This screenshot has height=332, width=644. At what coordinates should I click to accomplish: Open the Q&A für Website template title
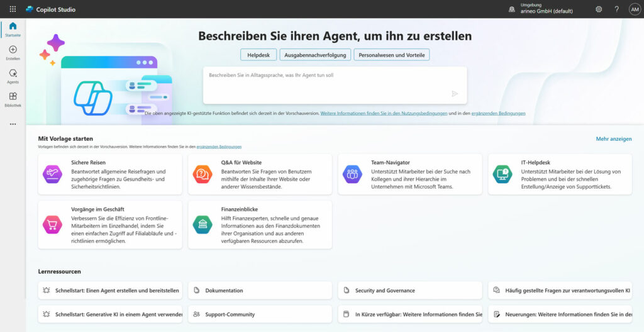241,162
